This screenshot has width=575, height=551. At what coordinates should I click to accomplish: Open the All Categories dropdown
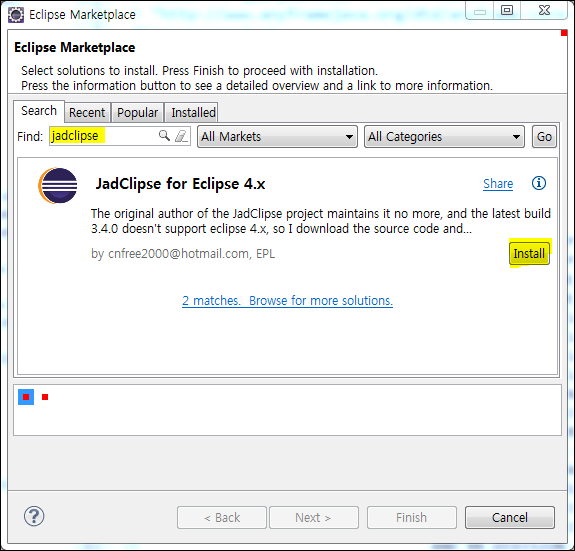444,137
